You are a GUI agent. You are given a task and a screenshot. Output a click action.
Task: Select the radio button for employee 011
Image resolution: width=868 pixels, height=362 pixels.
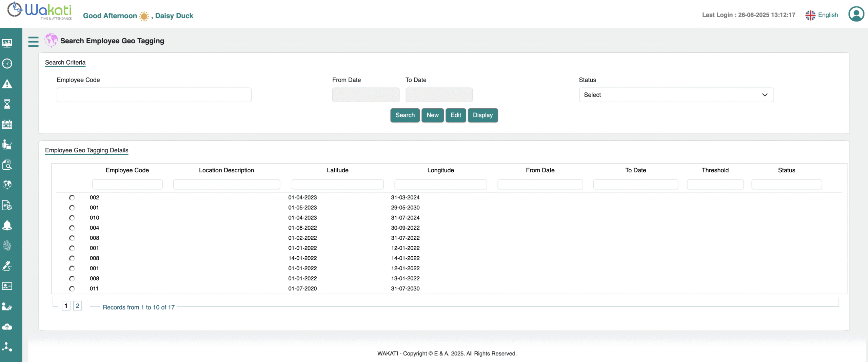(x=72, y=289)
